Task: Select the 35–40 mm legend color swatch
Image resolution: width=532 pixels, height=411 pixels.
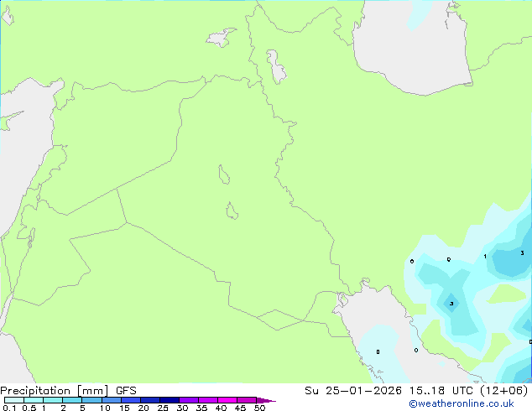Action: 208,400
